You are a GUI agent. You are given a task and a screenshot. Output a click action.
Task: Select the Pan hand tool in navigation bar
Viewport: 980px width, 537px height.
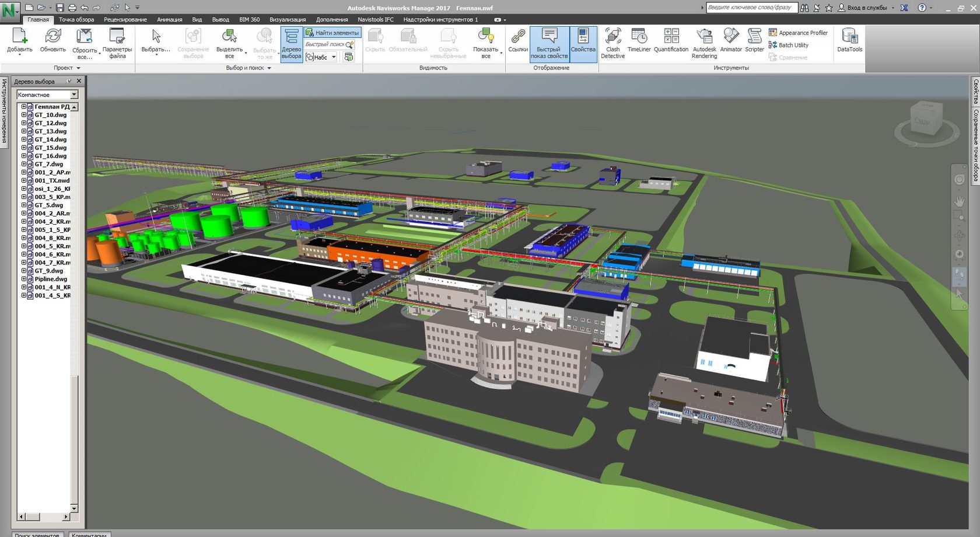point(959,201)
